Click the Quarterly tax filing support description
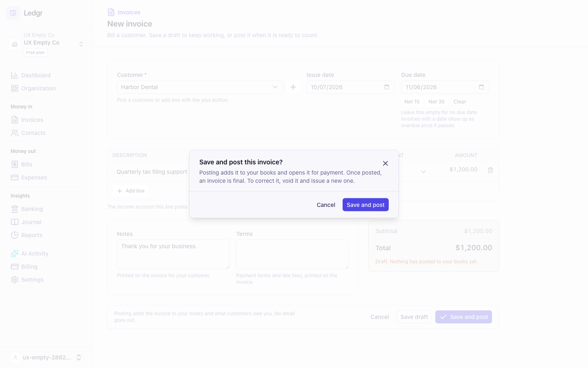The height and width of the screenshot is (368, 588). [152, 172]
